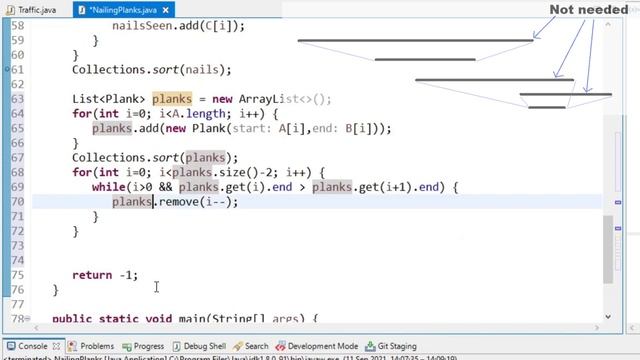
Task: Click the Search flashlight icon
Action: tap(238, 346)
